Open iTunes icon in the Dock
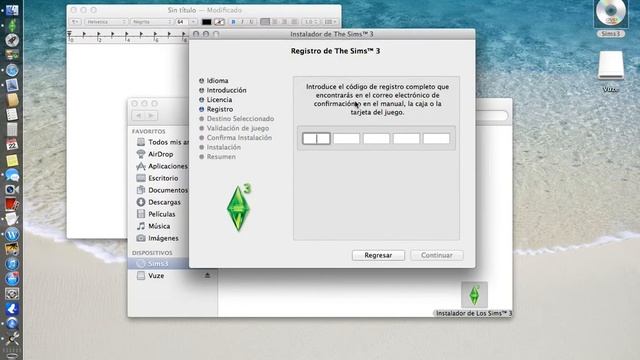Viewport: 640px width, 360px height. 12,264
